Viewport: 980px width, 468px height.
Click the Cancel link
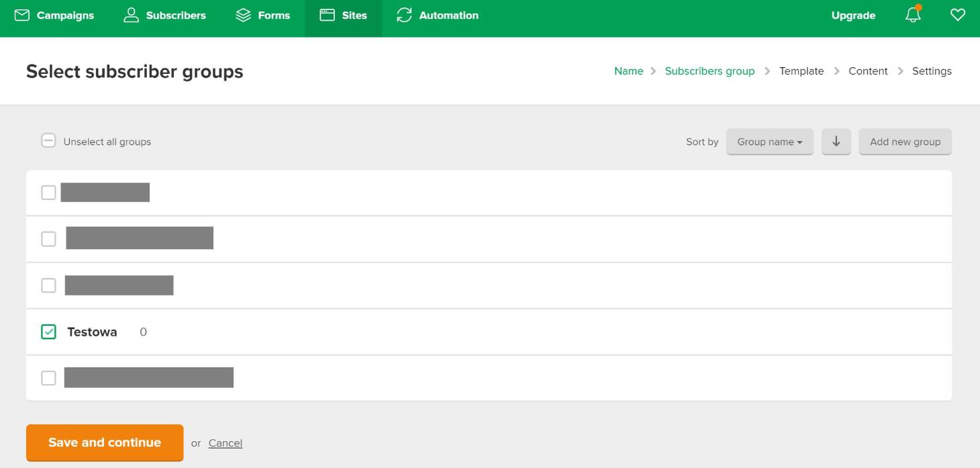(225, 443)
